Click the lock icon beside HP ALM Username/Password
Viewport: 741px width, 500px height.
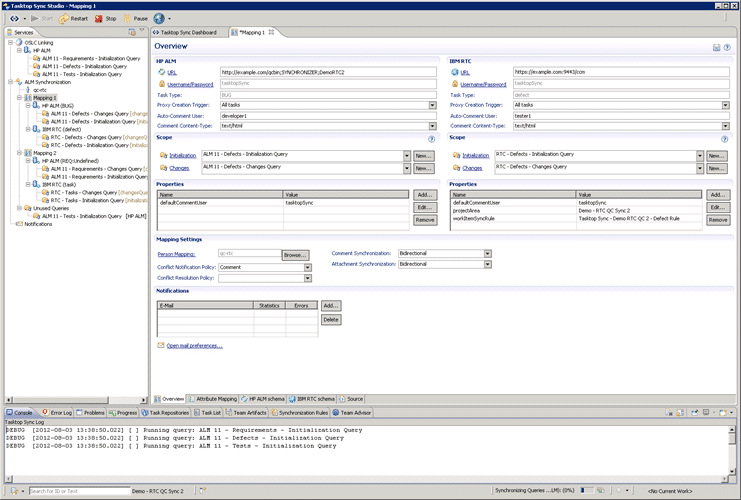tap(162, 84)
